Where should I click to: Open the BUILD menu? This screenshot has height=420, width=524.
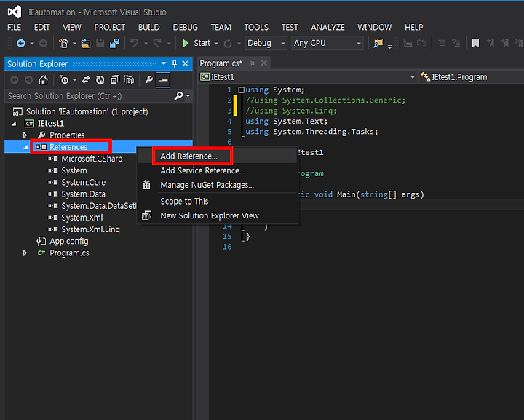pos(149,27)
